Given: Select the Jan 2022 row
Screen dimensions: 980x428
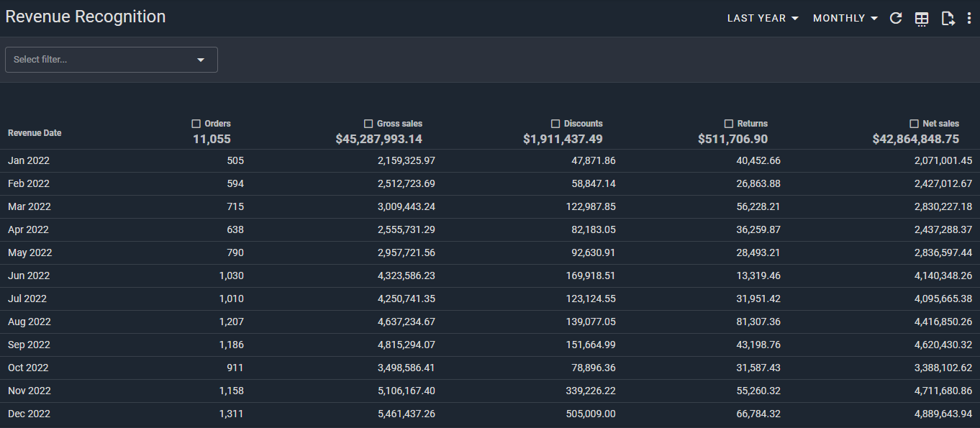Looking at the screenshot, I should 29,160.
